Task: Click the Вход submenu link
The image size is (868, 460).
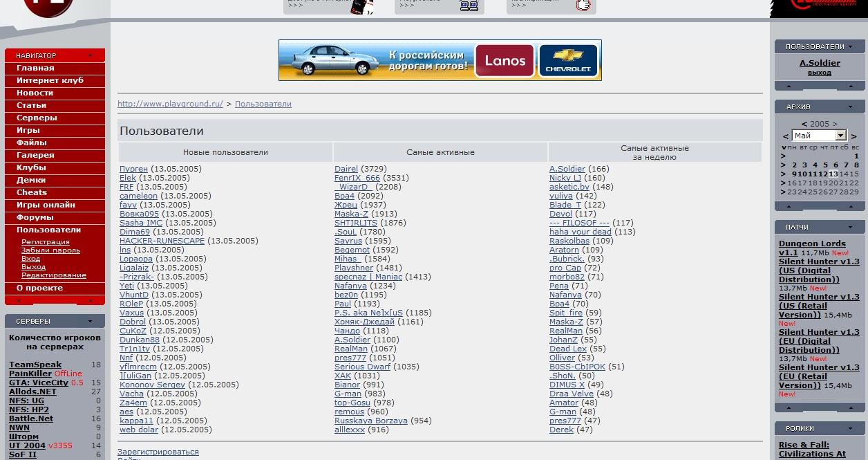Action: tap(30, 259)
